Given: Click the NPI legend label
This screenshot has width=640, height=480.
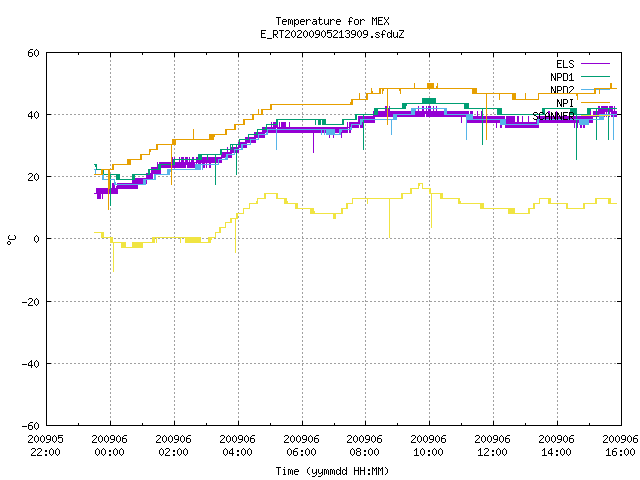Looking at the screenshot, I should 565,103.
